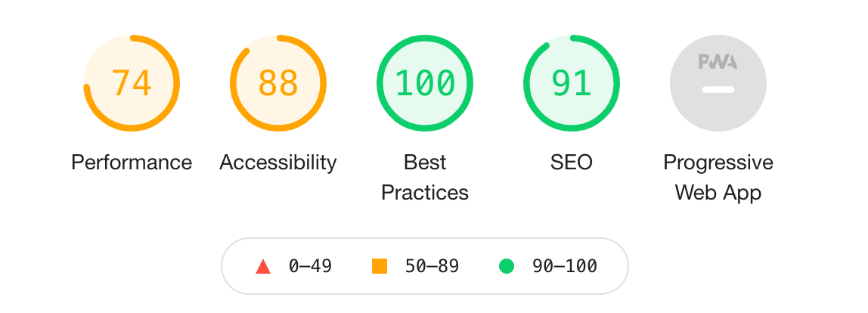Click the white dash in the PWA badge
Image resolution: width=868 pixels, height=313 pixels.
click(718, 89)
